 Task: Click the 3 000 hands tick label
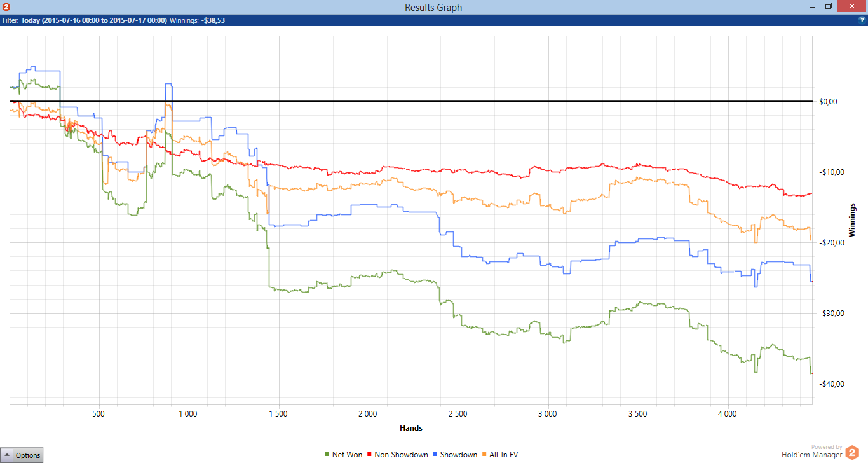pyautogui.click(x=547, y=413)
